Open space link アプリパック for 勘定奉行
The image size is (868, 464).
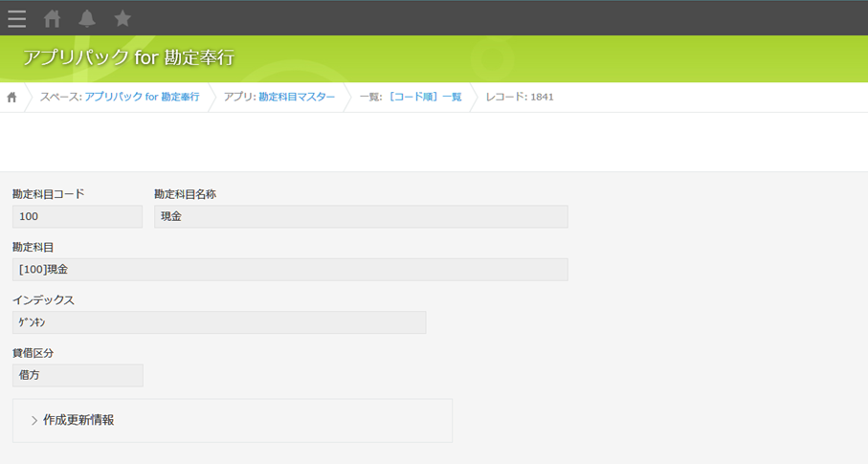142,97
